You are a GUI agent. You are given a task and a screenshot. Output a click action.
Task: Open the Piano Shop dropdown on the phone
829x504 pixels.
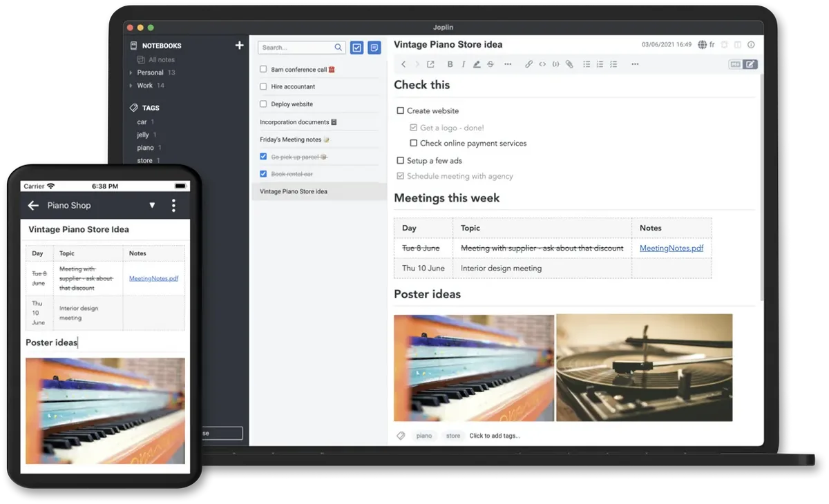click(x=153, y=205)
